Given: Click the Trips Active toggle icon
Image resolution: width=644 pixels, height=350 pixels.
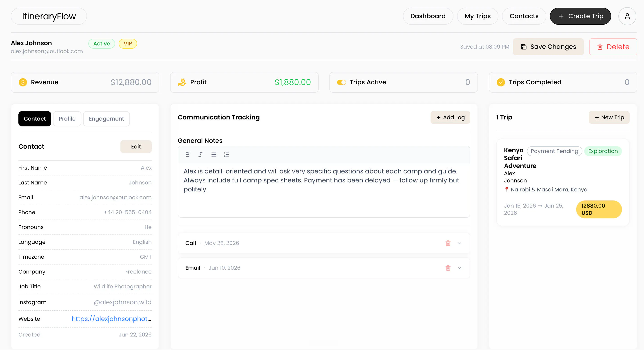Looking at the screenshot, I should coord(341,82).
